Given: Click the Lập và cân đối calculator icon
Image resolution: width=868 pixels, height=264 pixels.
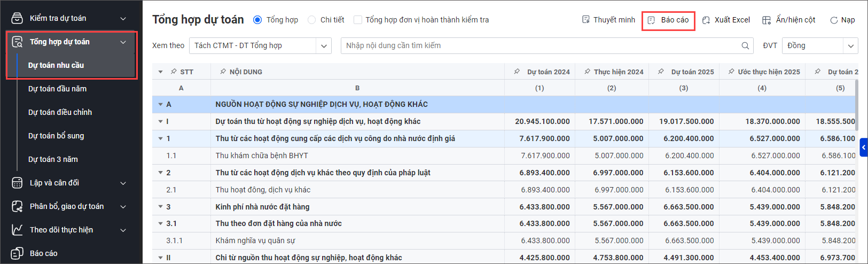Looking at the screenshot, I should click(17, 183).
